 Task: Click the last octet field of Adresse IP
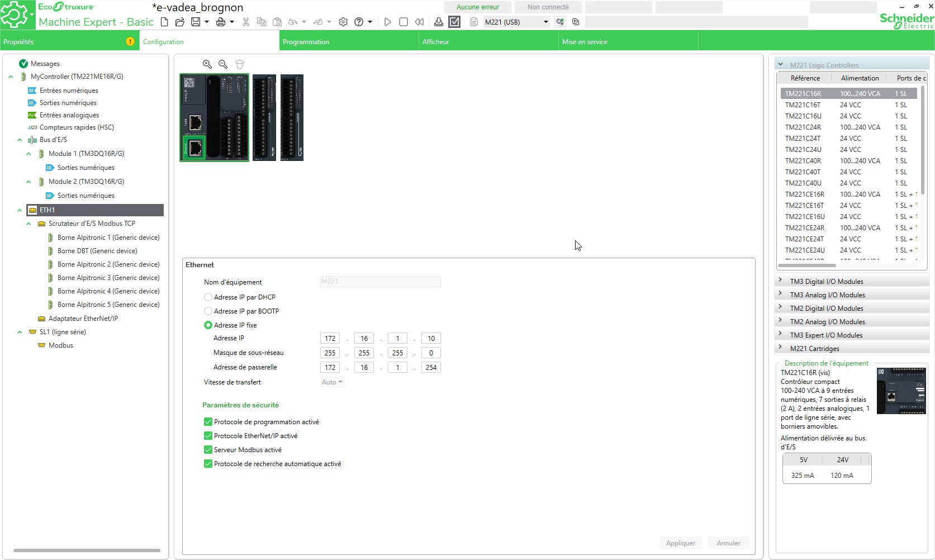[431, 339]
